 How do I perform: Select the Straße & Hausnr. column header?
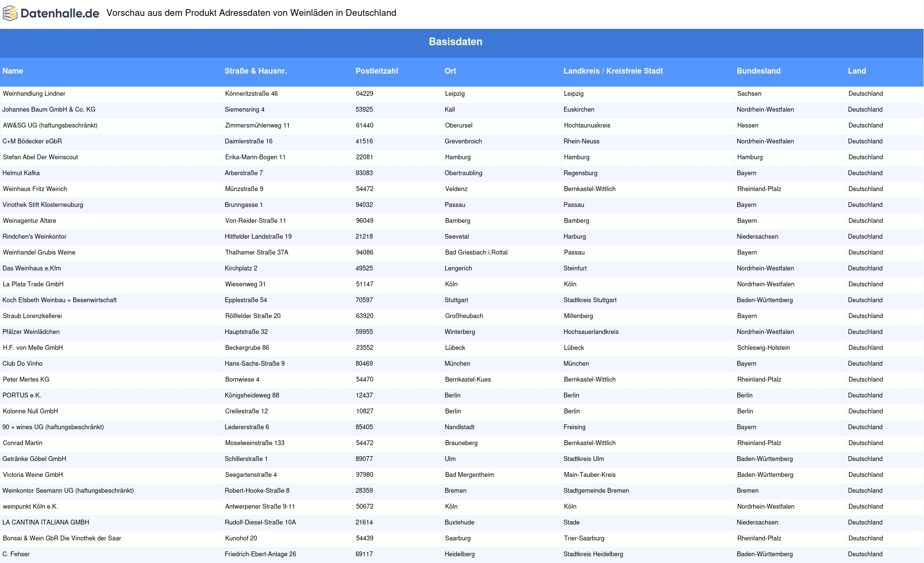click(x=256, y=71)
